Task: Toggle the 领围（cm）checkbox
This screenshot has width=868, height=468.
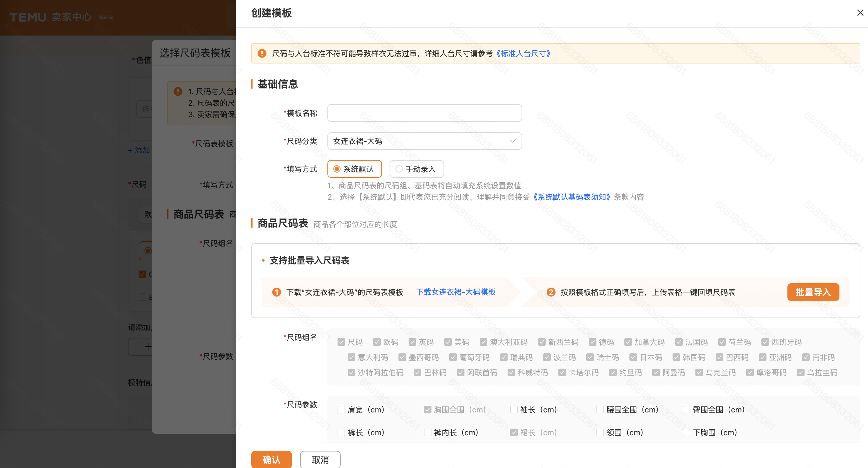Action: pos(600,432)
